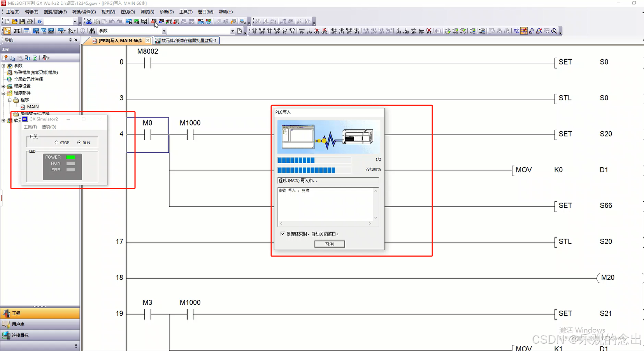Click the M8002 contact on step 0
Viewport: 644px width, 351px height.
coord(147,63)
